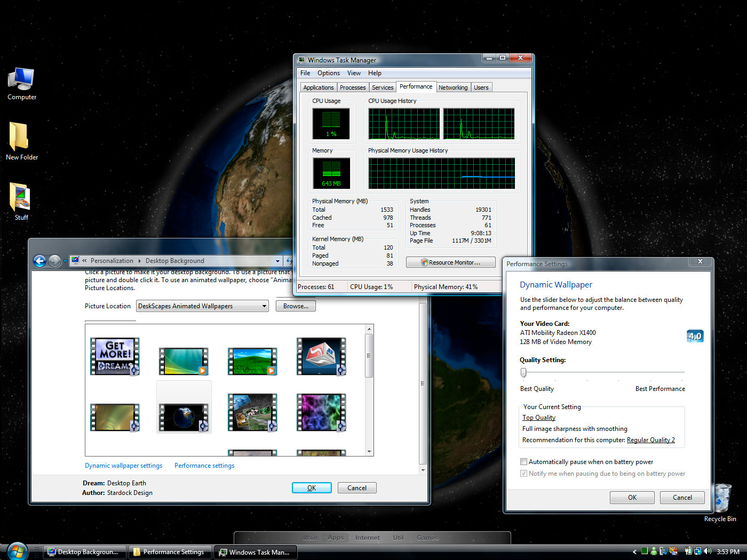Click the 4.0 video card score badge
Viewport: 747px width, 560px height.
[695, 336]
